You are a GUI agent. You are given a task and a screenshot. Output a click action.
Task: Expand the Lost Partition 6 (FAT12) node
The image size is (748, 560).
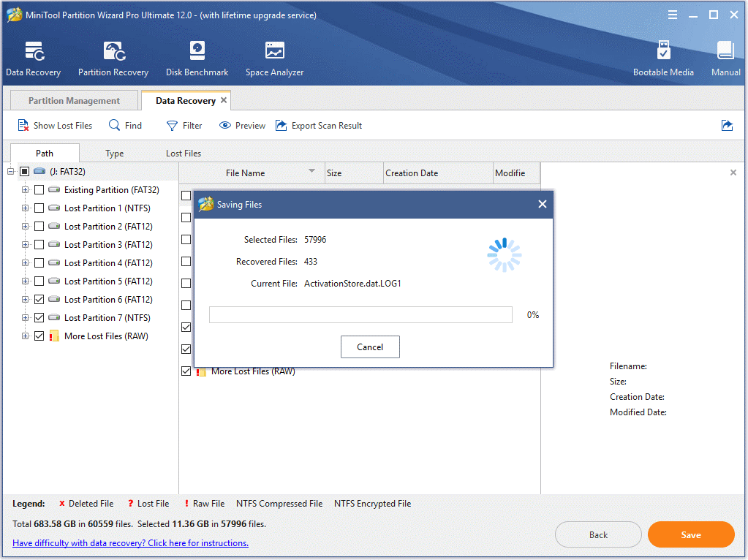pyautogui.click(x=25, y=300)
